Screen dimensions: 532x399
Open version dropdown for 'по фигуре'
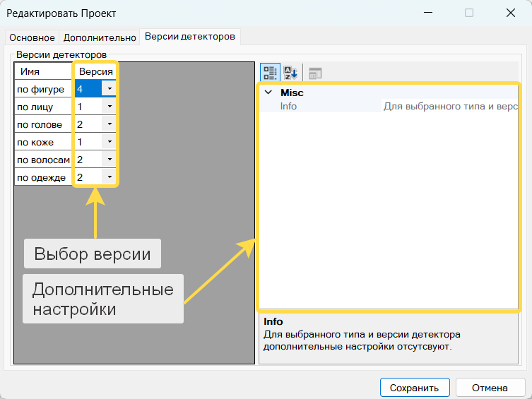click(110, 89)
